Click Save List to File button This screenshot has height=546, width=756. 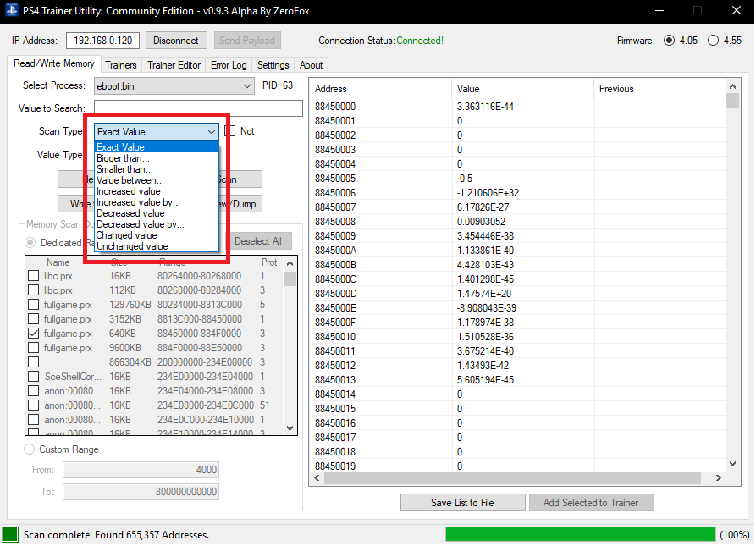[461, 502]
